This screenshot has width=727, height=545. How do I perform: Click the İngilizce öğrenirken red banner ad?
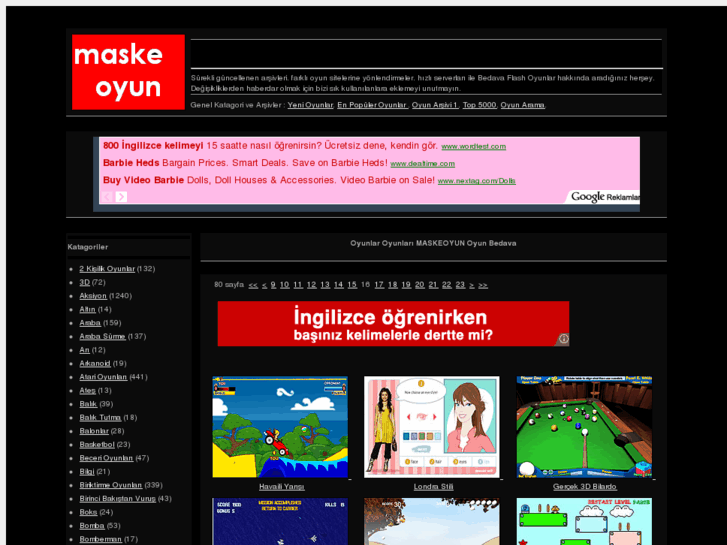393,324
